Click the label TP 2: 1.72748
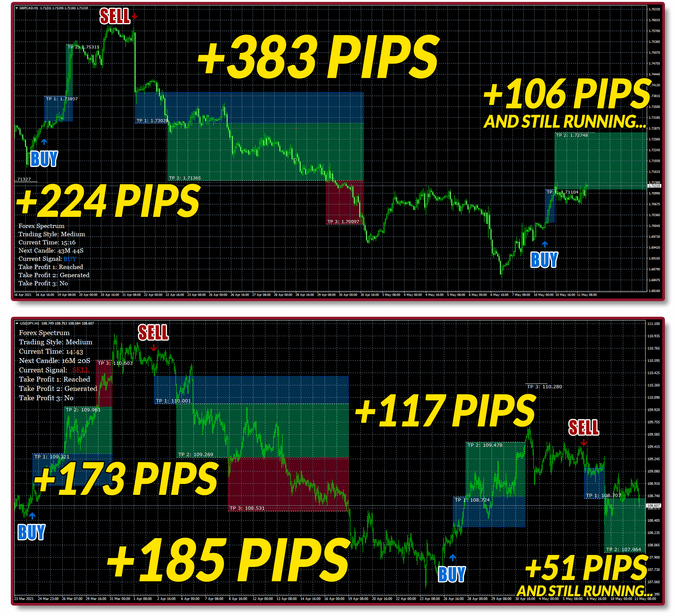Image resolution: width=675 pixels, height=616 pixels. [572, 135]
